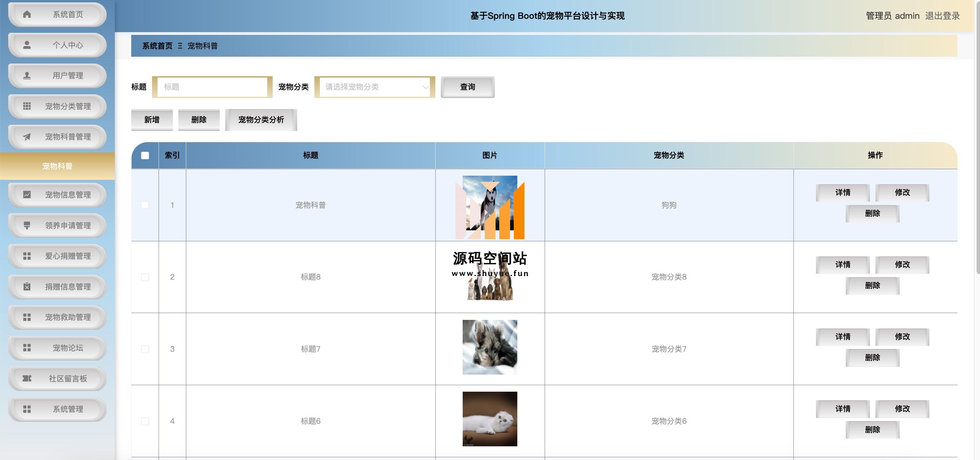Click the 新增 button
Viewport: 980px width, 460px height.
click(152, 120)
